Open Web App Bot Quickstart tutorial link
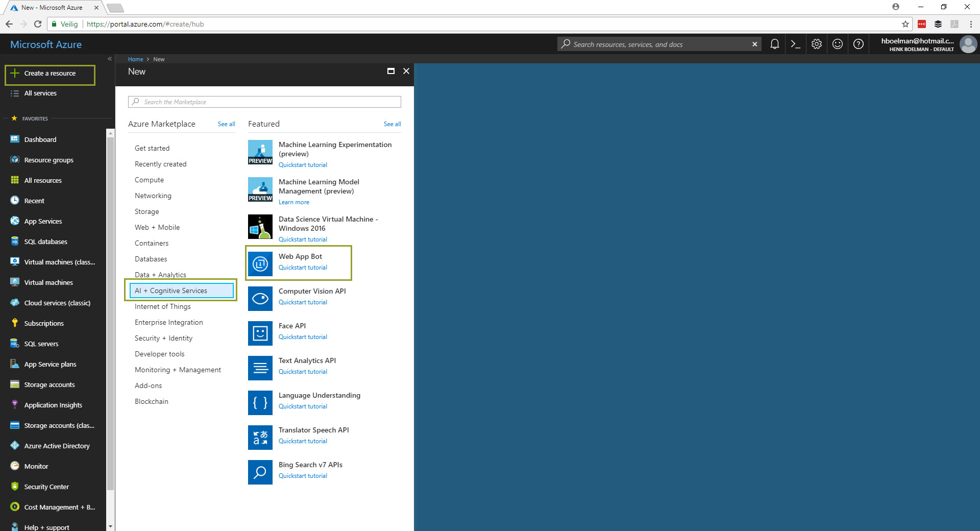Image resolution: width=980 pixels, height=531 pixels. pyautogui.click(x=303, y=268)
